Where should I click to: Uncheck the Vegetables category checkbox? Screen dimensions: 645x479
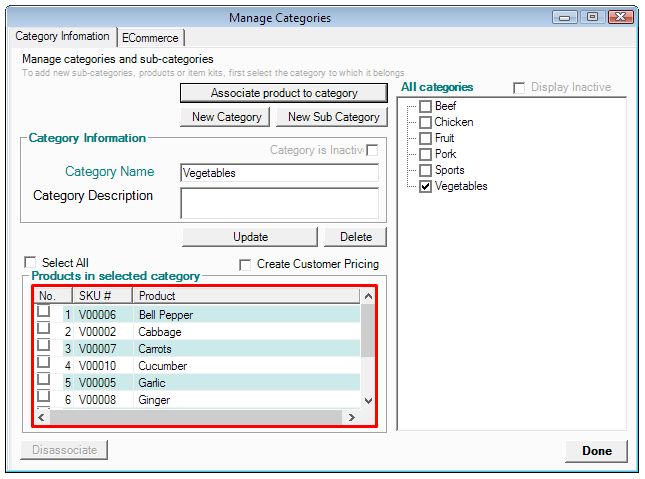426,186
